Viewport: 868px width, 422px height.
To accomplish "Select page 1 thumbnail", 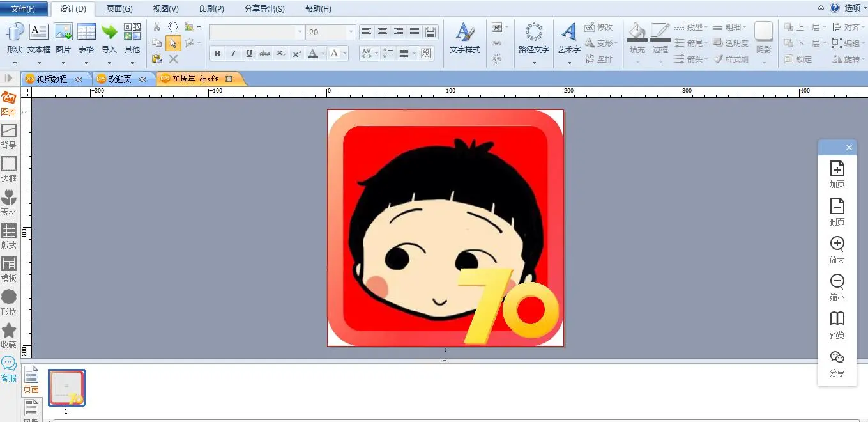I will 66,387.
